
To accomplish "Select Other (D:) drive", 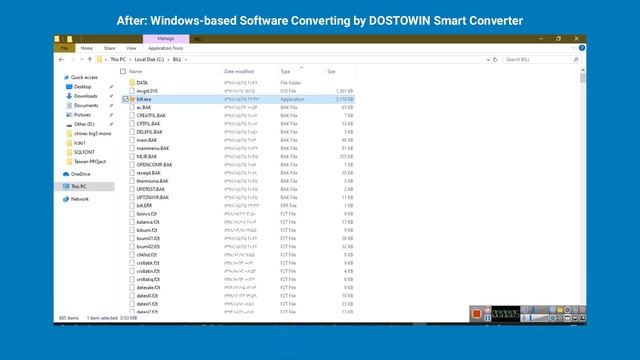I will pyautogui.click(x=80, y=124).
